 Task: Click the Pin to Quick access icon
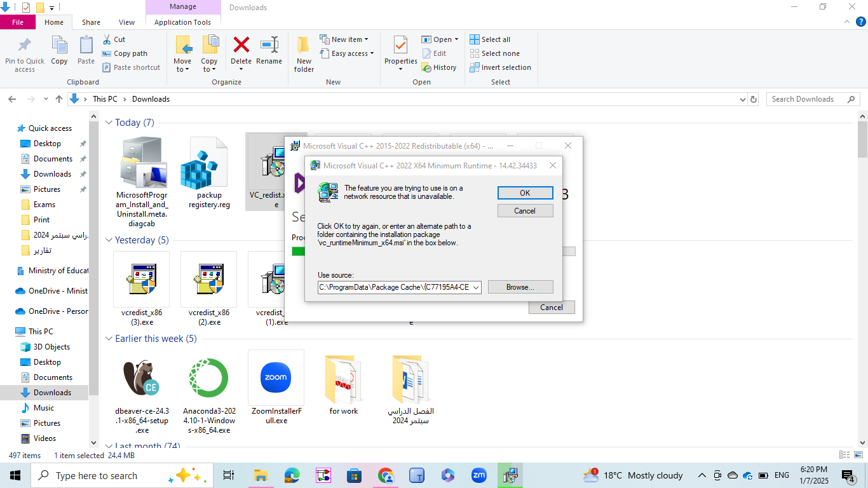[x=25, y=46]
